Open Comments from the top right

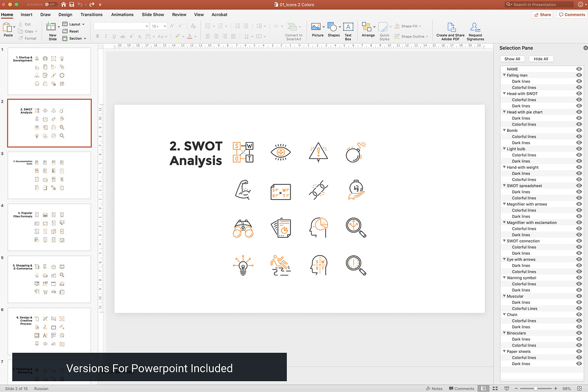pyautogui.click(x=571, y=15)
